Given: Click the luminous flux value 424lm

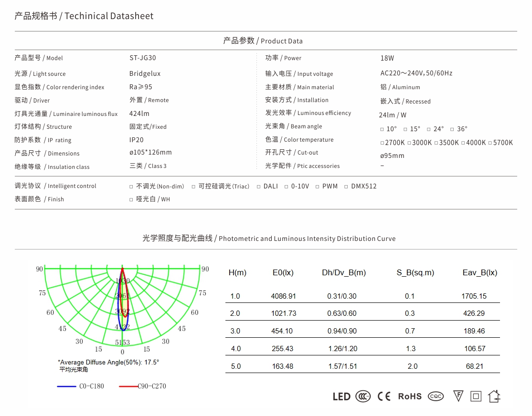Looking at the screenshot, I should click(139, 114).
